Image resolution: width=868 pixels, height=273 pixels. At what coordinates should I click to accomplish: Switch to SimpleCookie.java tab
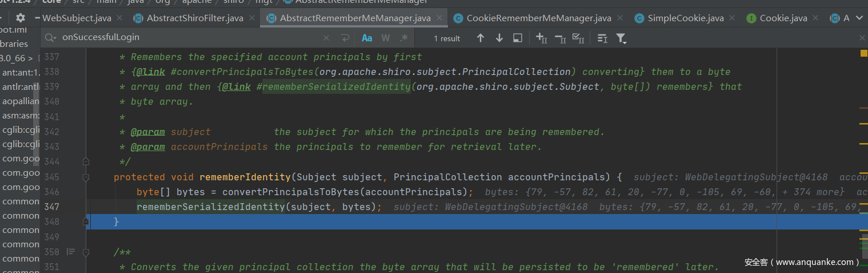pyautogui.click(x=680, y=18)
